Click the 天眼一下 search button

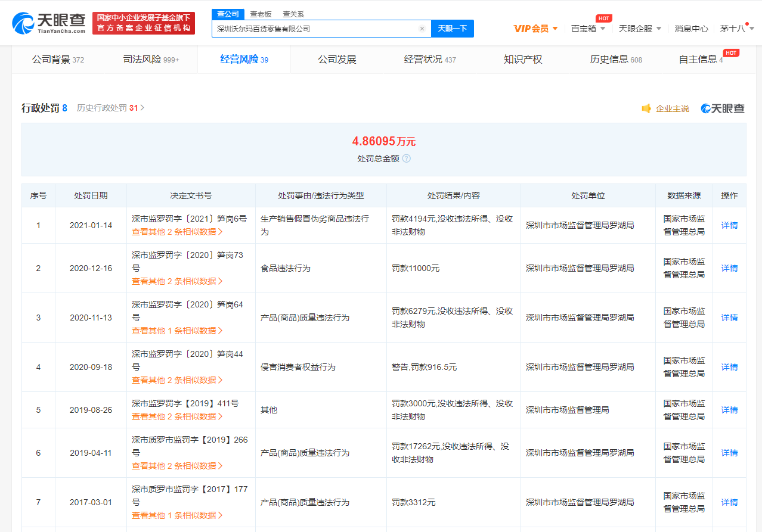tap(453, 29)
